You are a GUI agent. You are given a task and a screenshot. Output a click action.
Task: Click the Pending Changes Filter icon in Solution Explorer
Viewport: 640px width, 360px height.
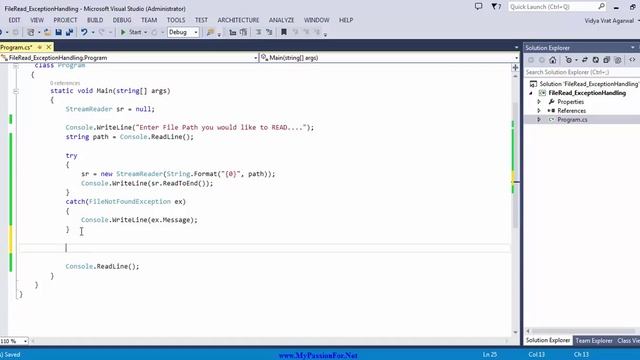click(569, 60)
